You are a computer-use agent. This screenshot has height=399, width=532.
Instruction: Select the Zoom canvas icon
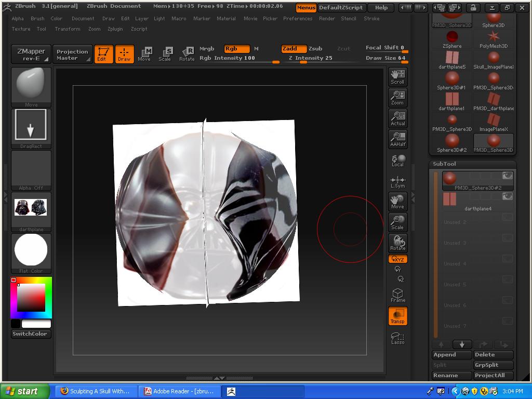point(397,98)
